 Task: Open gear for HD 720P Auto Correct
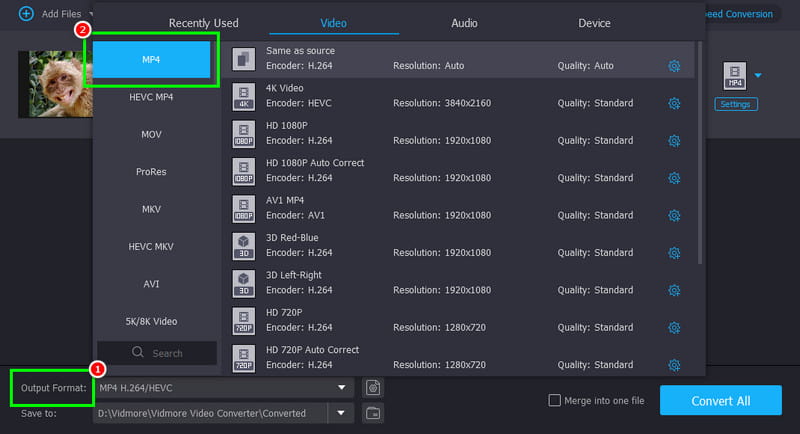click(674, 365)
